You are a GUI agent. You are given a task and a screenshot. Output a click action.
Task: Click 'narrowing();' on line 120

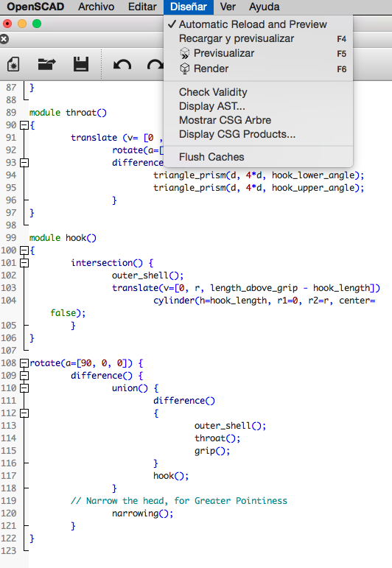143,513
